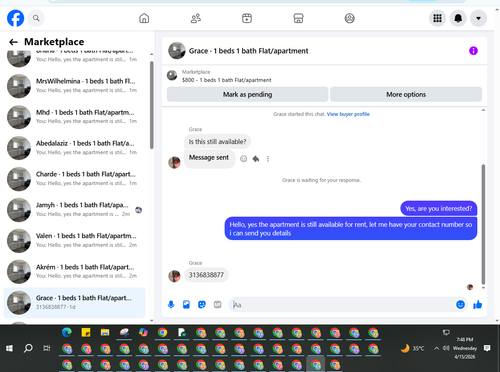Open the GIF picker icon
Viewport: 500px width, 372px height.
click(x=217, y=304)
